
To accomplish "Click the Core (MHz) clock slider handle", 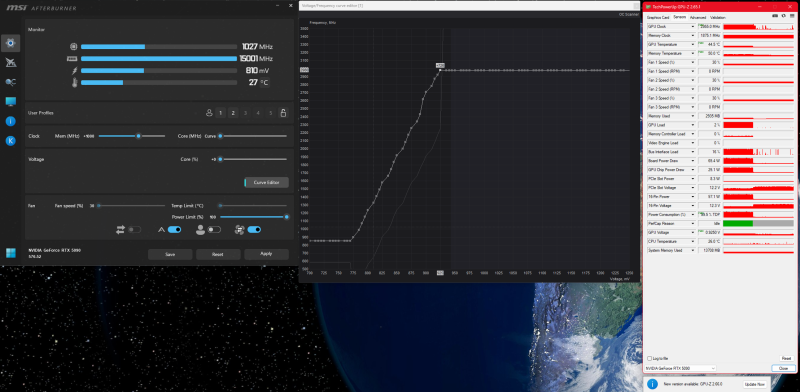I will (x=220, y=136).
